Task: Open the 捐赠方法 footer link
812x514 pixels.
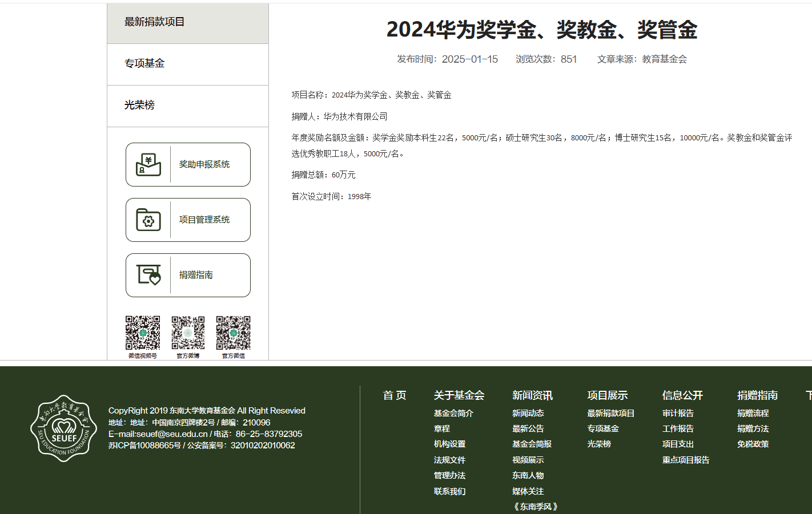Action: point(753,428)
